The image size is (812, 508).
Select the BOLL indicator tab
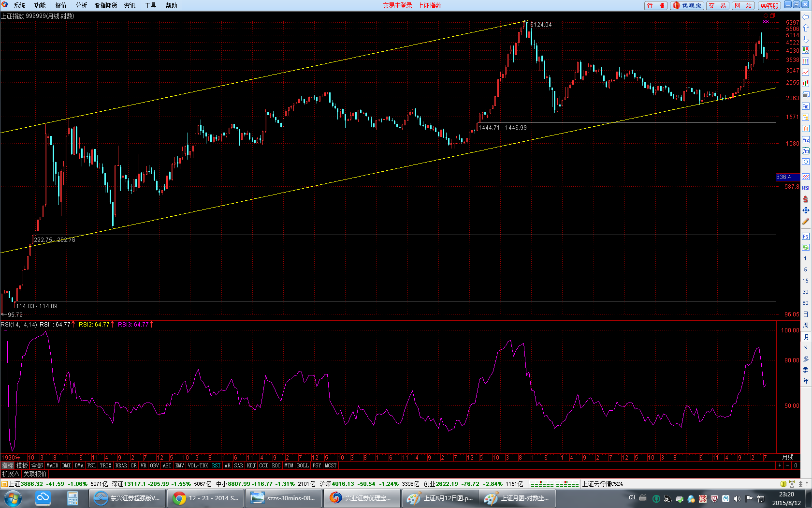pyautogui.click(x=303, y=466)
